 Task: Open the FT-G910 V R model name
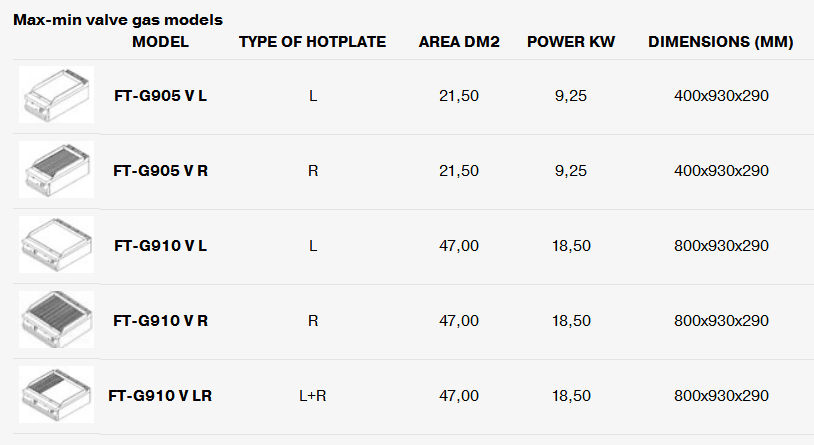click(x=160, y=321)
